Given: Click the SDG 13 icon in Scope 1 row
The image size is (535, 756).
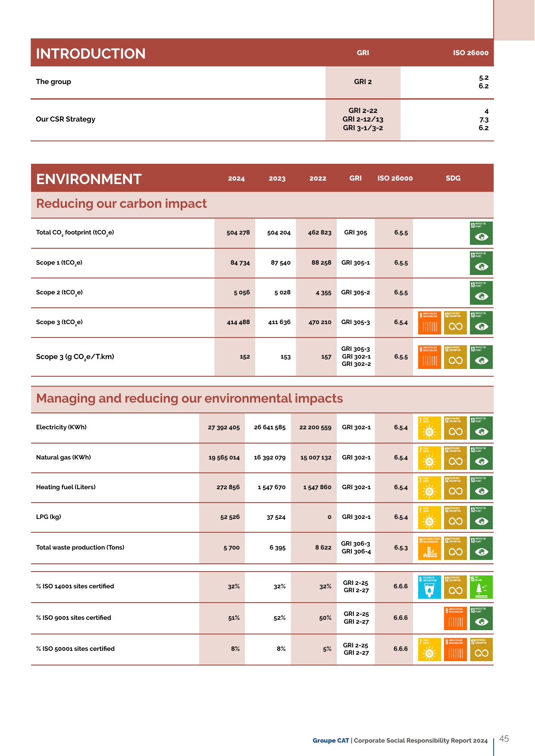Looking at the screenshot, I should 481,263.
